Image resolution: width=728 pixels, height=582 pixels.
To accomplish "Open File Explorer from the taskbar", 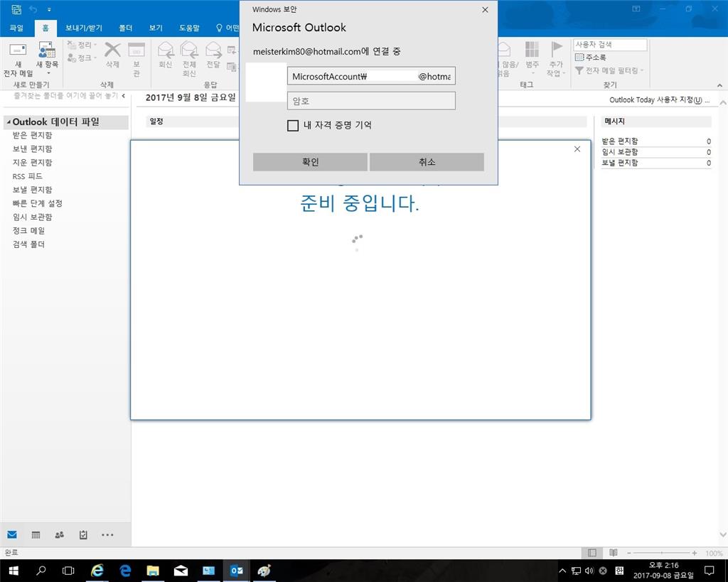I will tap(153, 571).
